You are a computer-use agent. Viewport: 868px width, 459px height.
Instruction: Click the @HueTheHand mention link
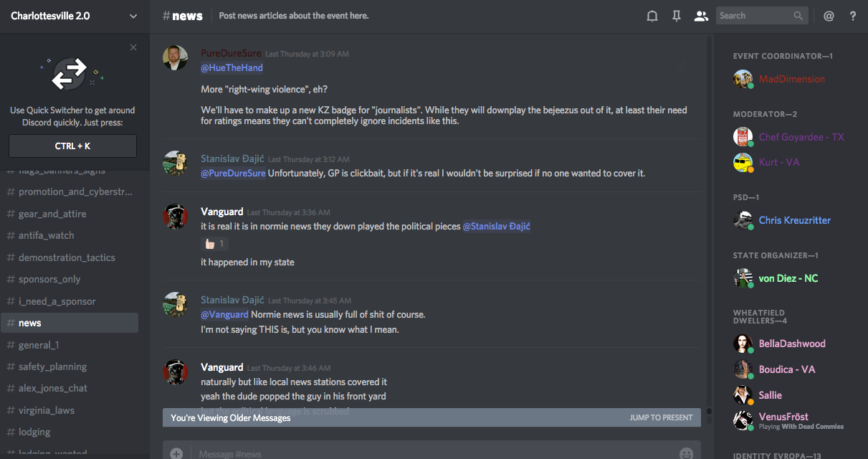click(232, 67)
